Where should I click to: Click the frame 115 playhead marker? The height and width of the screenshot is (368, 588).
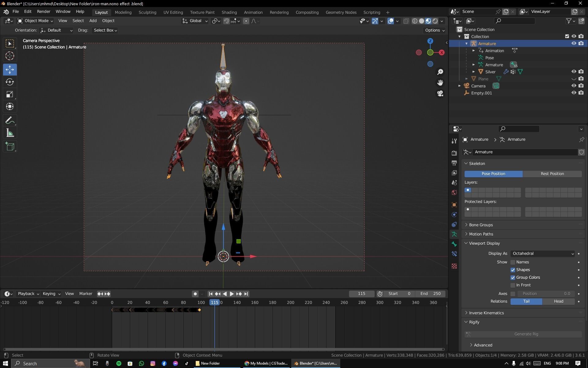214,303
